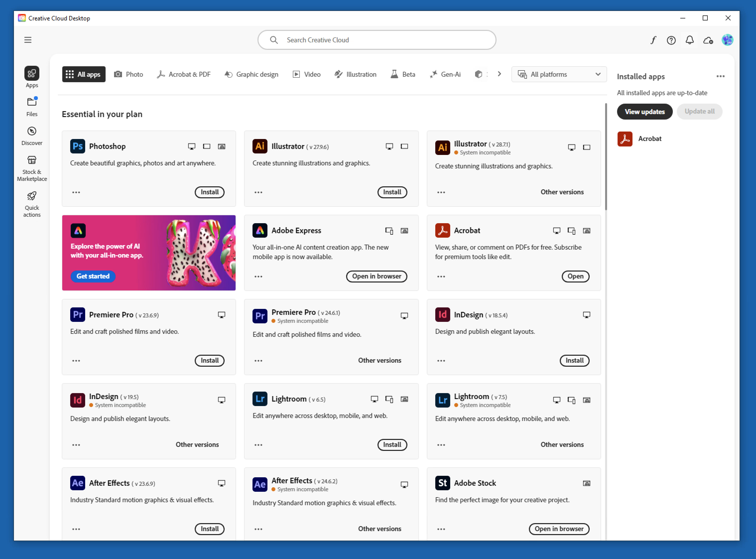Open the Files section in sidebar
Screen dimensions: 756x559
tap(32, 106)
